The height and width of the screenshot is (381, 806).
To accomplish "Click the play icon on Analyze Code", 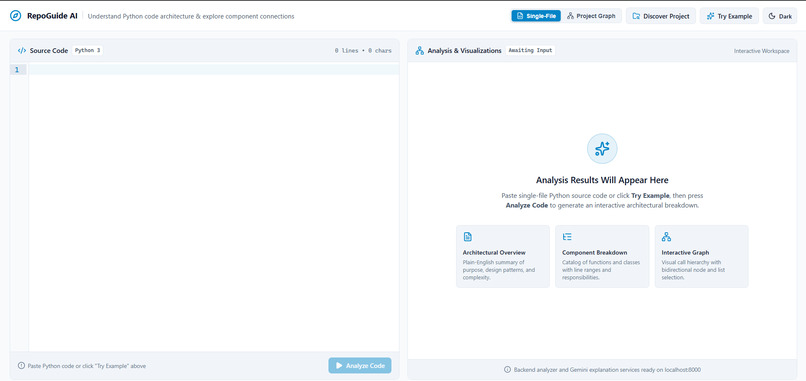I will [339, 366].
